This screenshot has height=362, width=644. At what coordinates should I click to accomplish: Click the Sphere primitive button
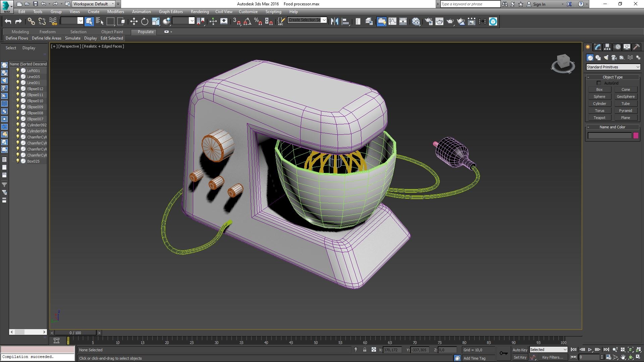[599, 97]
